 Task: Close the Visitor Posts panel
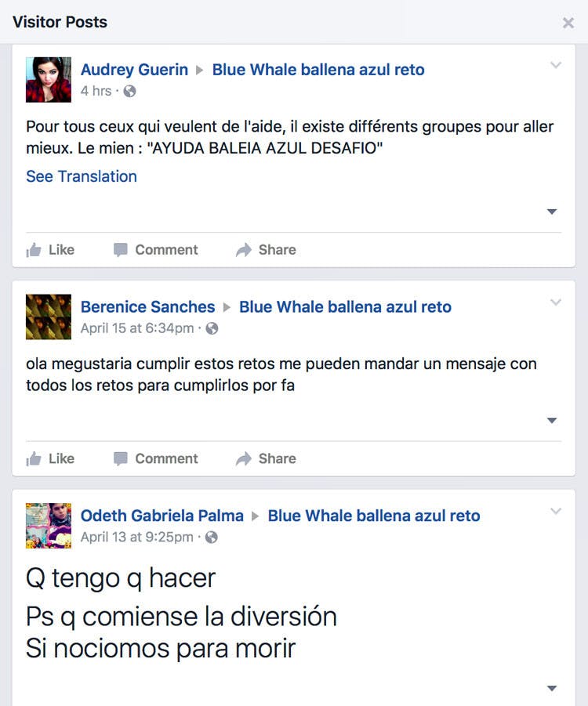(x=568, y=23)
